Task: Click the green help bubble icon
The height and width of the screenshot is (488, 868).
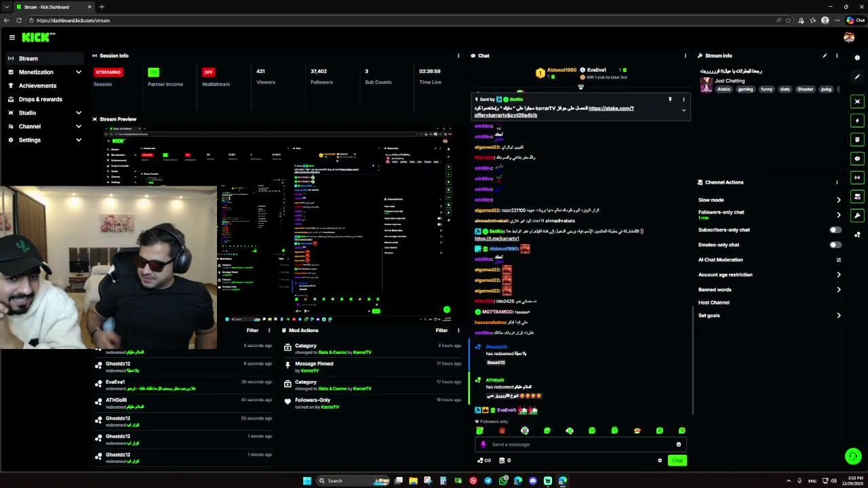Action: (853, 456)
